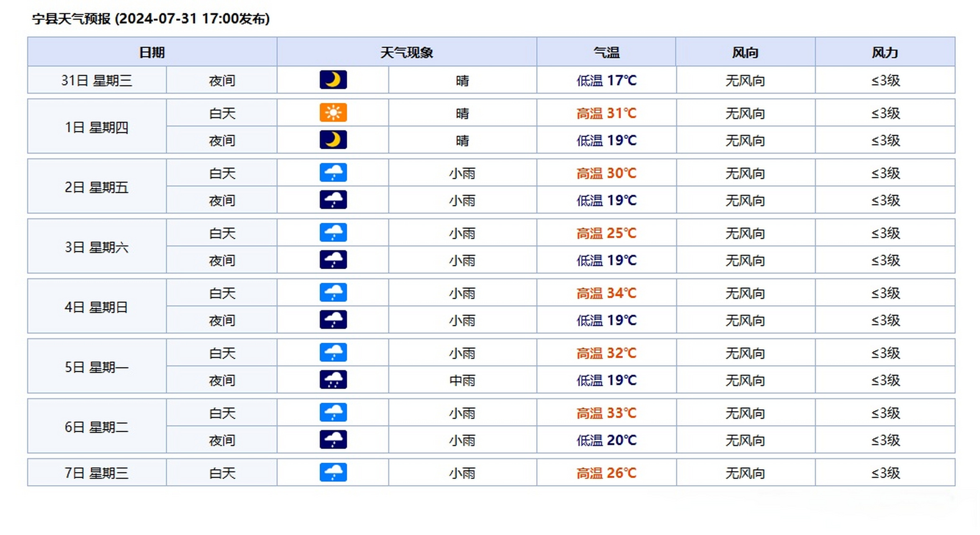Click the light rain icon for 3日 daytime
Viewport: 980px width, 535px height.
[333, 232]
